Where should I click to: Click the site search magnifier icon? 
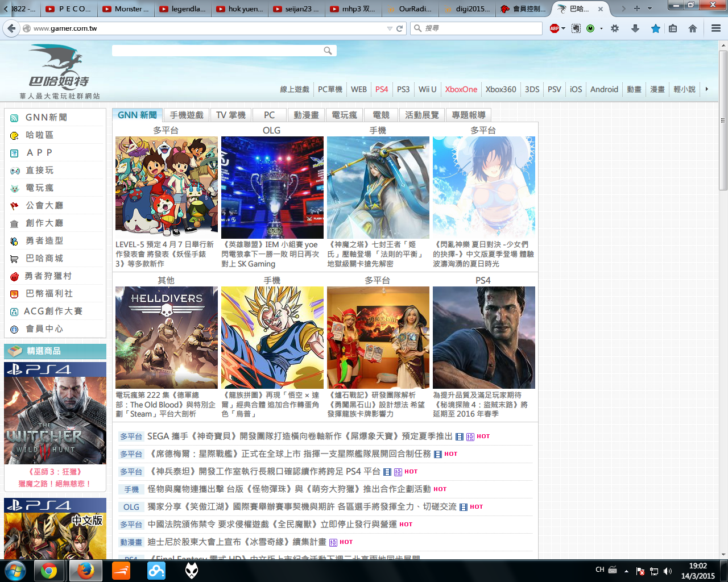point(328,51)
